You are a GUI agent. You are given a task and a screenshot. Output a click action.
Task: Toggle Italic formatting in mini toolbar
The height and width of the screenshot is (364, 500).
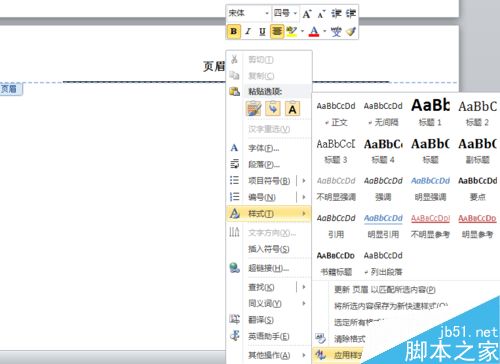pos(248,31)
